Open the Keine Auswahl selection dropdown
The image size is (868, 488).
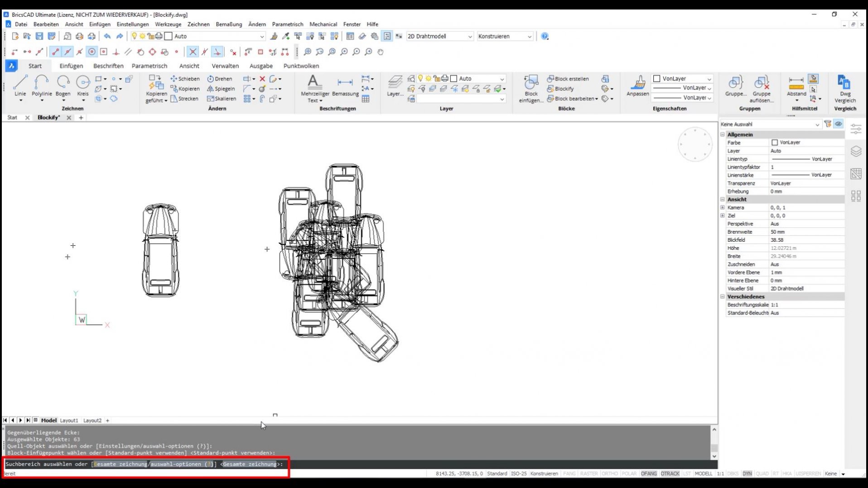coord(770,124)
